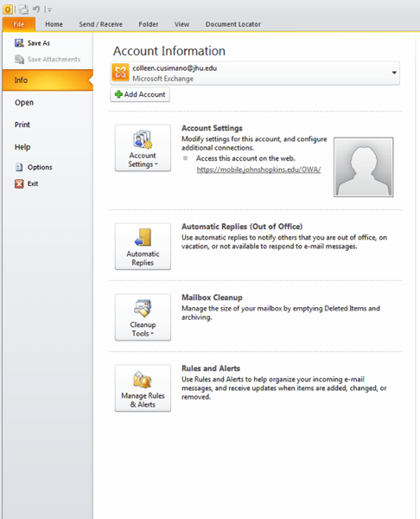Click the Add Account button
Screen dimensions: 420x519
(x=140, y=94)
